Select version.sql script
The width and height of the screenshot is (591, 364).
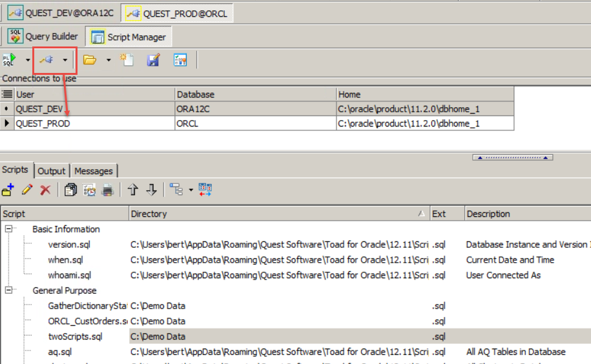click(69, 245)
